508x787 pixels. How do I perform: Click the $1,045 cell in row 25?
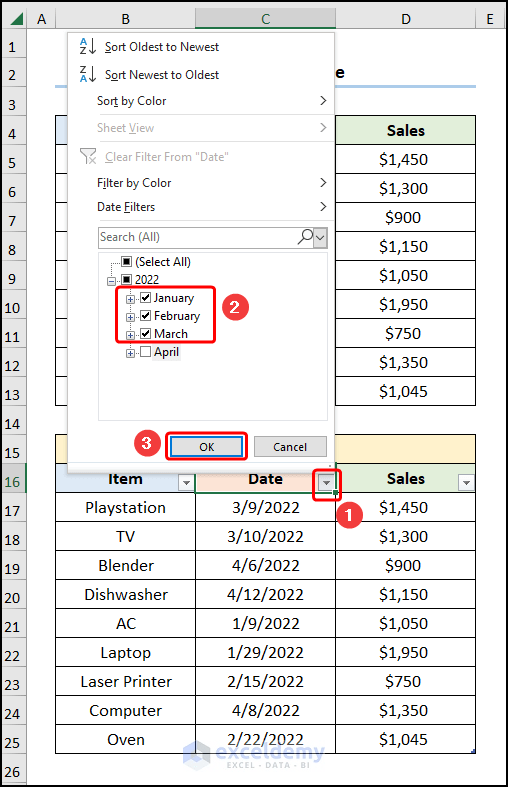pos(406,739)
